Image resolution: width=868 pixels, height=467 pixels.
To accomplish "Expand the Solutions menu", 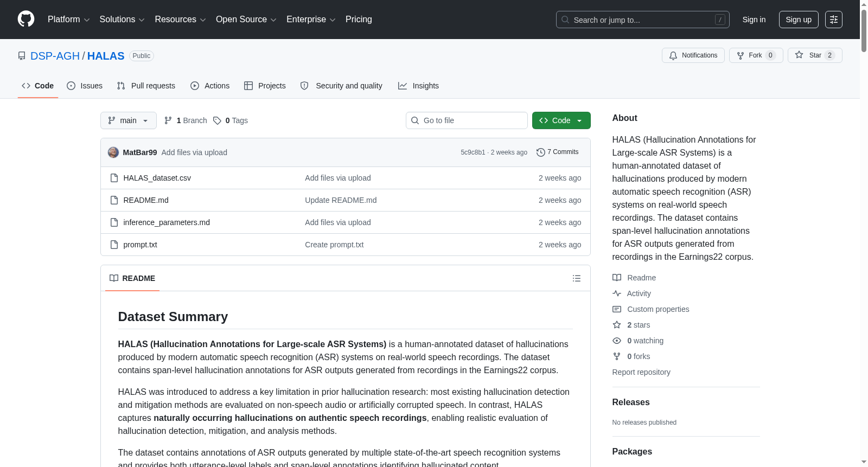I will click(122, 20).
